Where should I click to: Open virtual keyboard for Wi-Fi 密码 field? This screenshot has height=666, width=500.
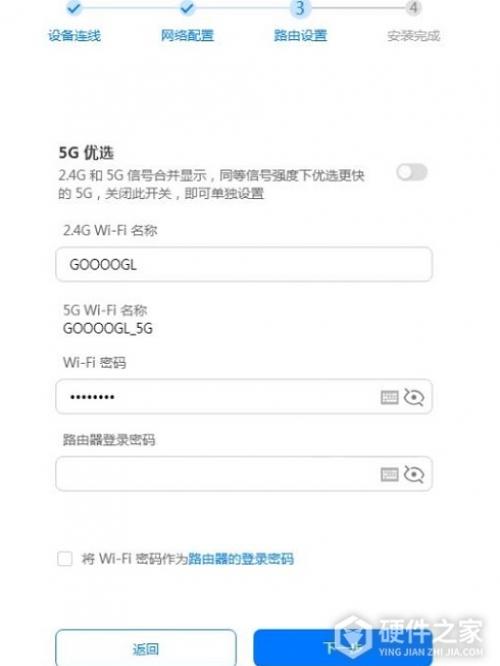tap(389, 397)
